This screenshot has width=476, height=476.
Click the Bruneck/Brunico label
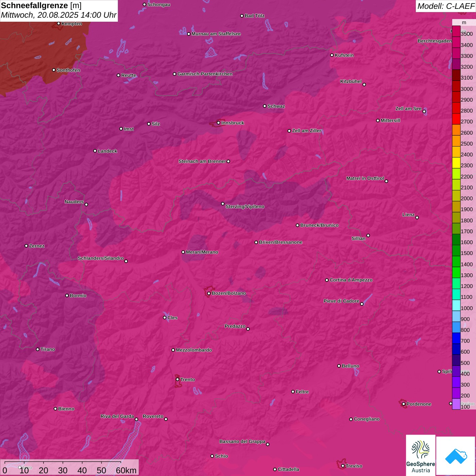click(319, 225)
